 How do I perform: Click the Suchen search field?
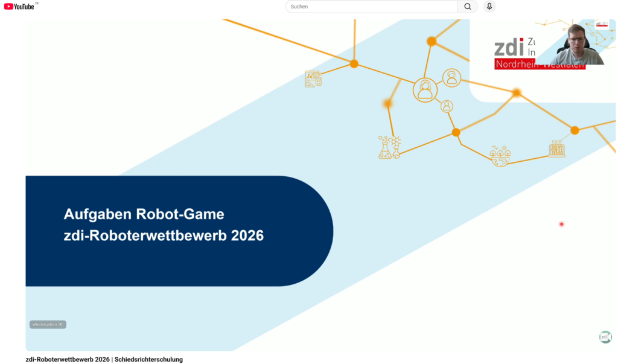(x=371, y=7)
